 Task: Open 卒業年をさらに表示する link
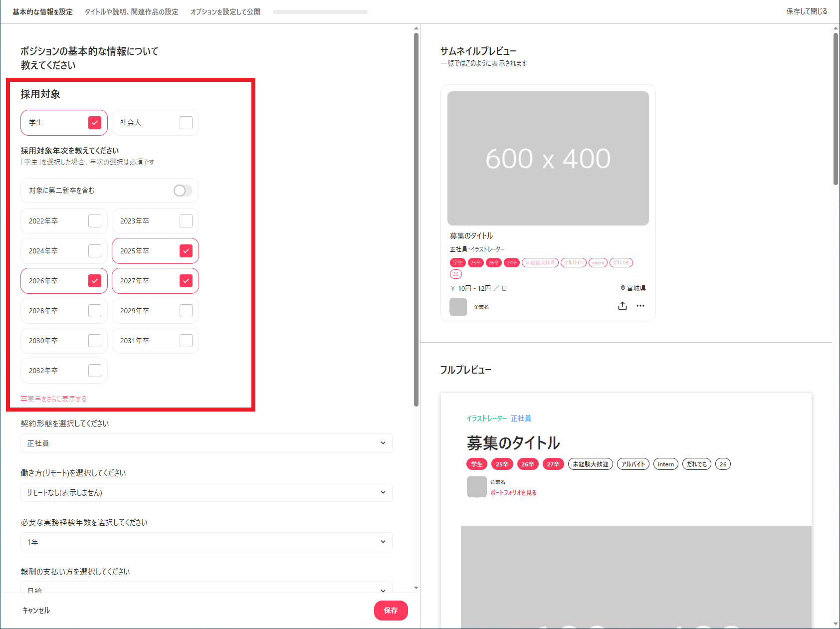(53, 398)
